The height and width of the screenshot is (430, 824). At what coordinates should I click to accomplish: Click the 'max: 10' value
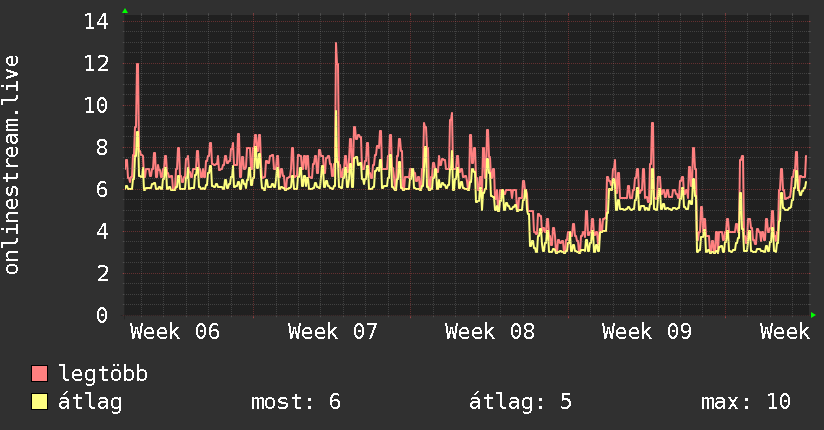coord(746,402)
